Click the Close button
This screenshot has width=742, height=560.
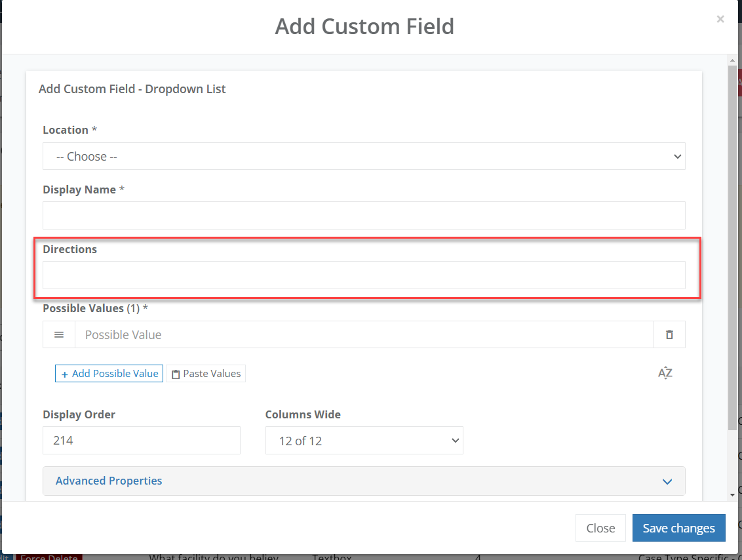coord(600,528)
